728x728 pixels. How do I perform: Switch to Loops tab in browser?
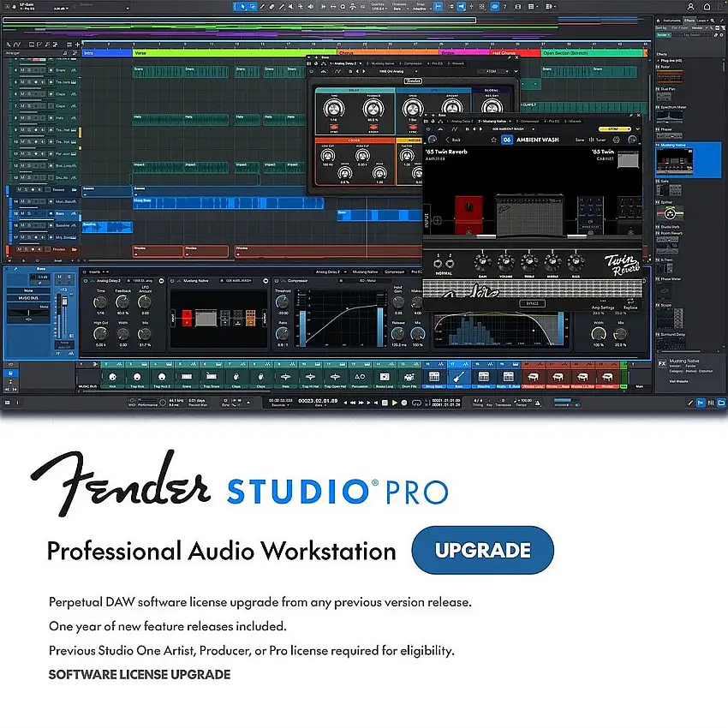[702, 21]
